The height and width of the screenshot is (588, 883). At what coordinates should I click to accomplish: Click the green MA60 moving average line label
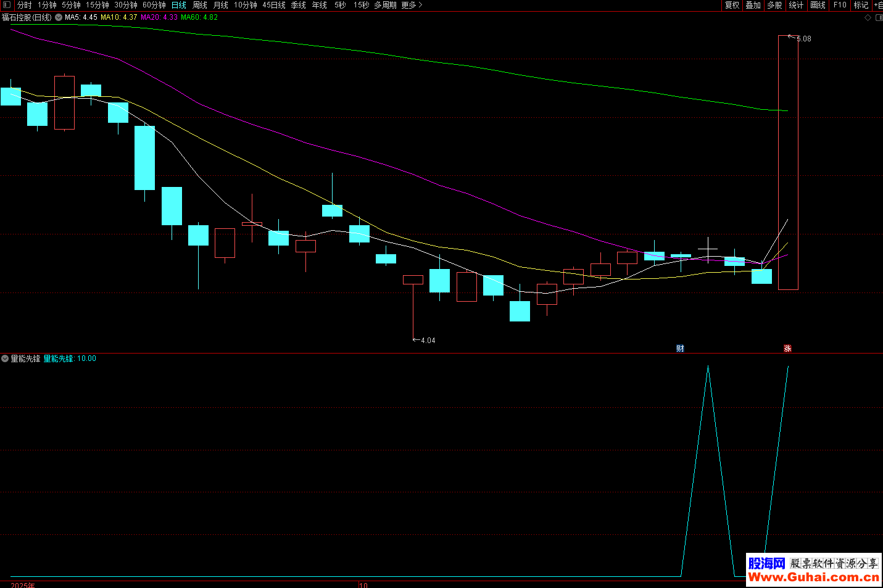199,17
